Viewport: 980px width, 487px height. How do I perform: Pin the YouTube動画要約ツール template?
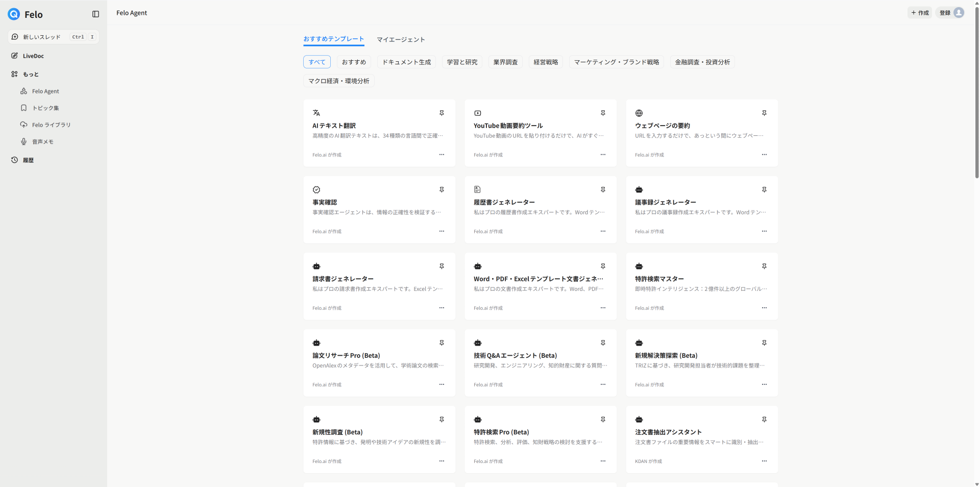603,113
